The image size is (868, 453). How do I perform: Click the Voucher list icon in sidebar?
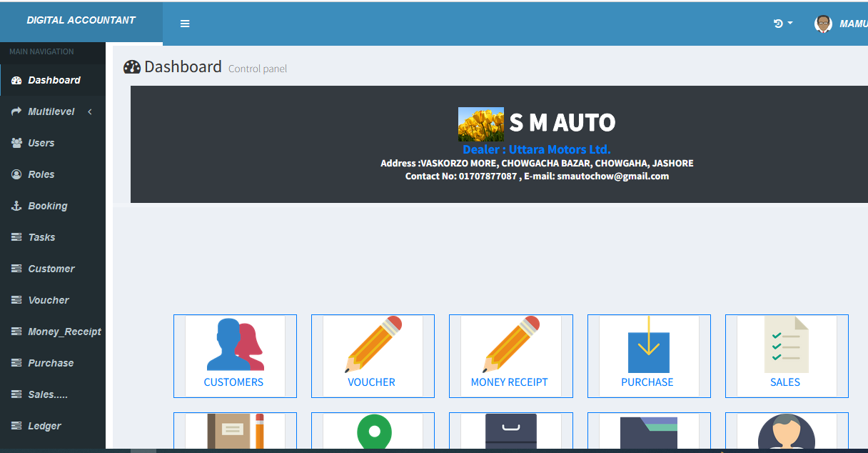coord(16,300)
